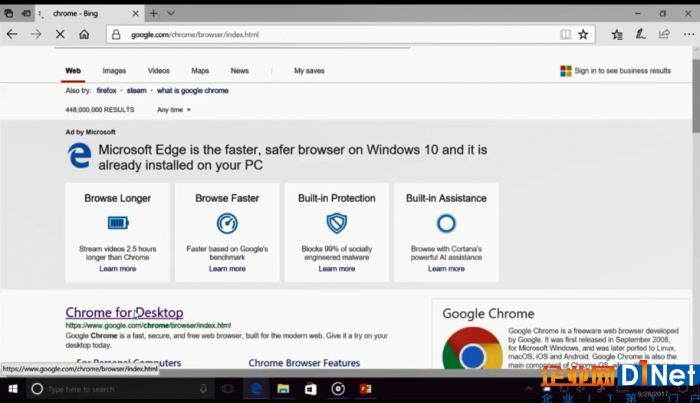Click the Browse Longer battery icon
Viewport: 700px width, 403px height.
pyautogui.click(x=118, y=223)
